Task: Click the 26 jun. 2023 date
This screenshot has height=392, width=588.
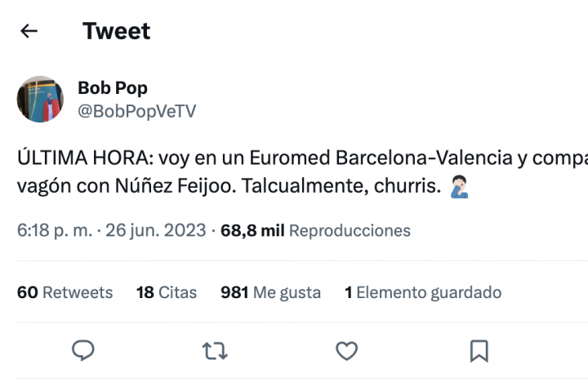Action: point(154,231)
